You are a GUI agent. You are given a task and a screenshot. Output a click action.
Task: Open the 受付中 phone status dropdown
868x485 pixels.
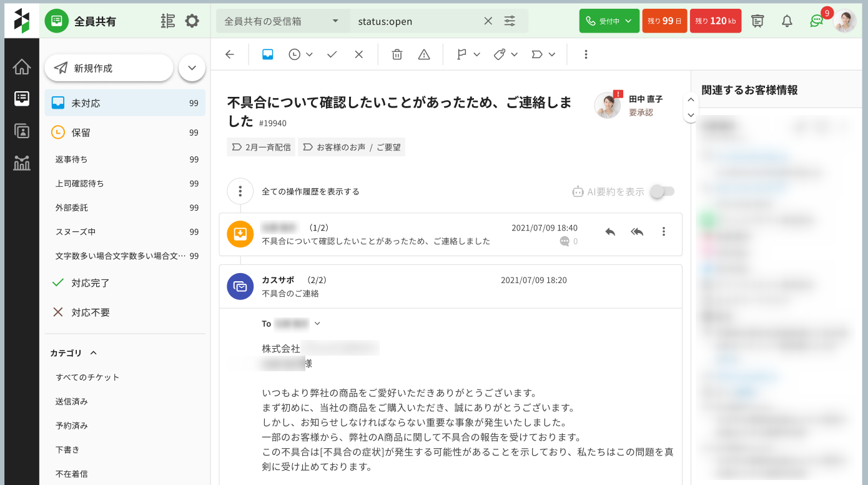[x=609, y=21]
